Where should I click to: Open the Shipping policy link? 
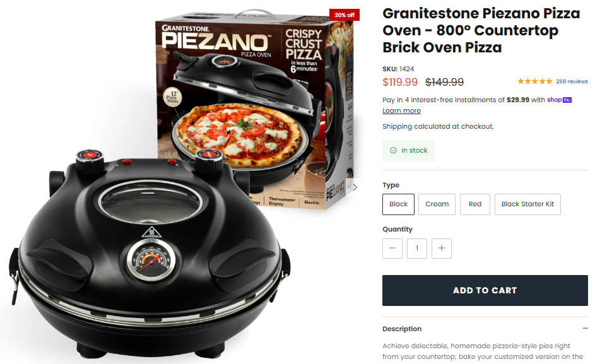[397, 126]
